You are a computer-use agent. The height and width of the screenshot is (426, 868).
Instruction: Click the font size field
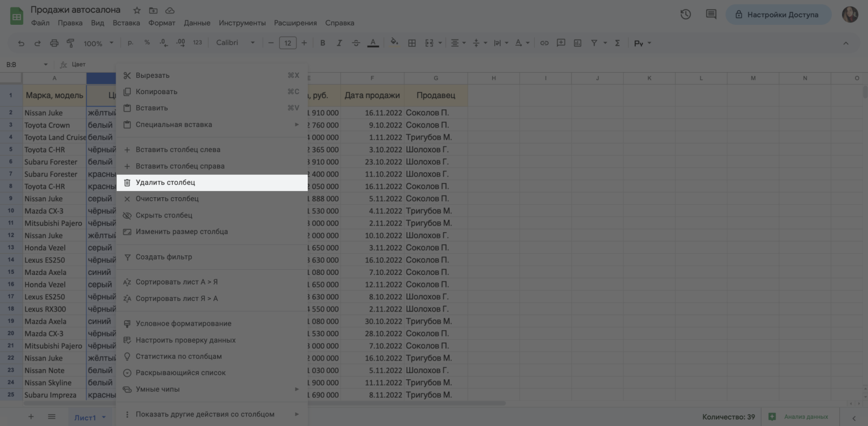tap(287, 43)
